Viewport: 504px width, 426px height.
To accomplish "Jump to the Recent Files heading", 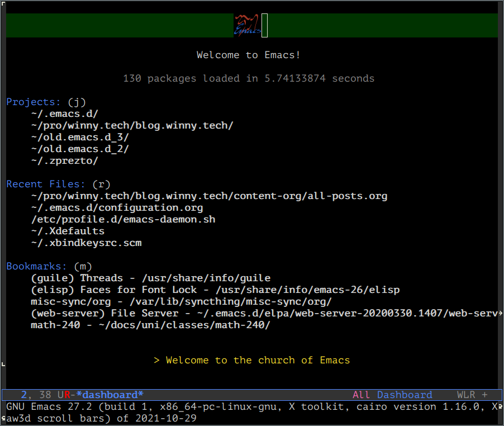I will tap(46, 184).
